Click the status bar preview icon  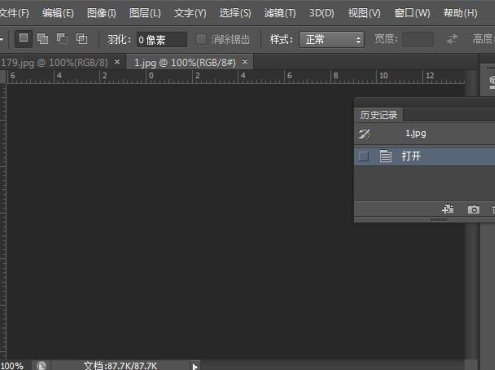pyautogui.click(x=42, y=365)
